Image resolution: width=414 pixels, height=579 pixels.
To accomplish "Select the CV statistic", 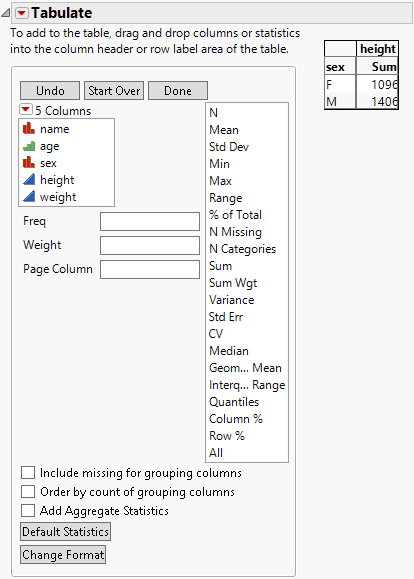I will 216,334.
